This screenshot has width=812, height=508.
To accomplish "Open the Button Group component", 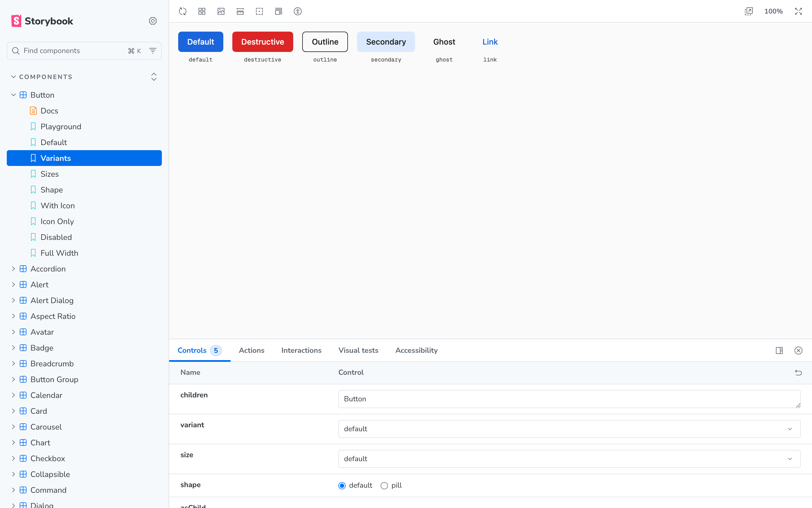I will pyautogui.click(x=84, y=379).
